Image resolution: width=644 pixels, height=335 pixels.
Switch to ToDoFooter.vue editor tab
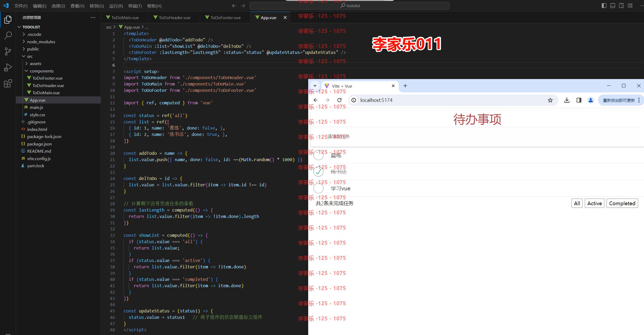[x=225, y=18]
